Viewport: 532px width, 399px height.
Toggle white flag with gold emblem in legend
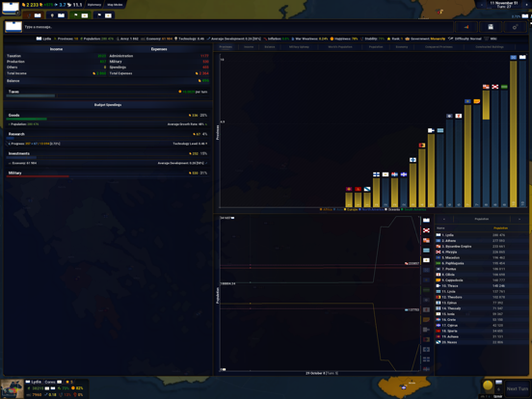click(426, 260)
